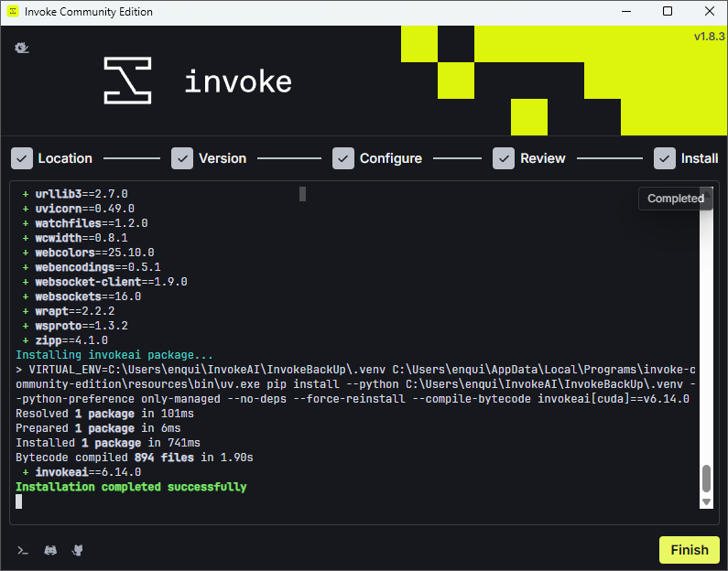The width and height of the screenshot is (728, 571).
Task: Click the Invoke logo symbol in banner
Action: pyautogui.click(x=127, y=81)
